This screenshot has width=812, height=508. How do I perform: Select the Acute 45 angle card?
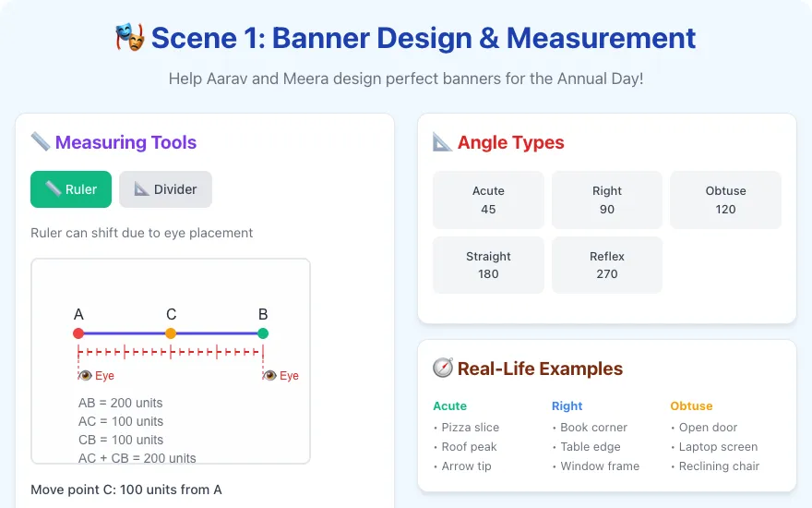click(x=488, y=200)
